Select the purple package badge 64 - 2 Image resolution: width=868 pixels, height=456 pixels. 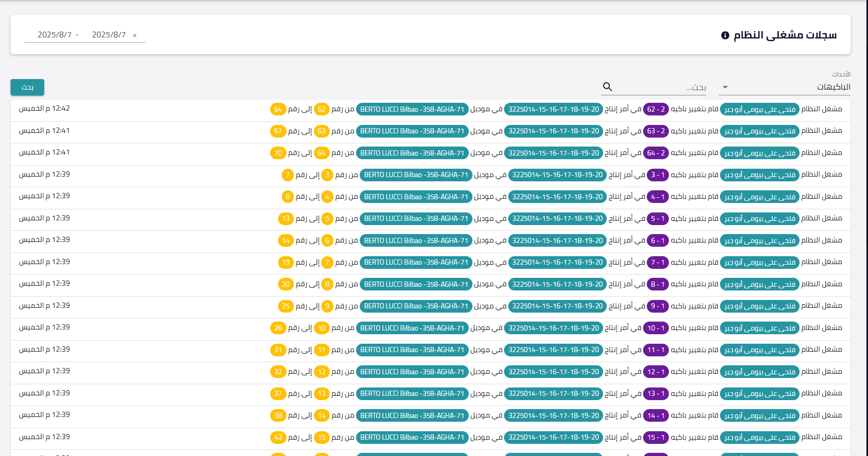[x=656, y=153]
